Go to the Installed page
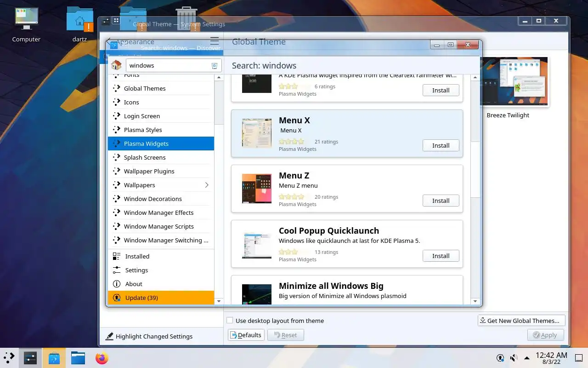Screen dimensions: 588x368 [161, 256]
